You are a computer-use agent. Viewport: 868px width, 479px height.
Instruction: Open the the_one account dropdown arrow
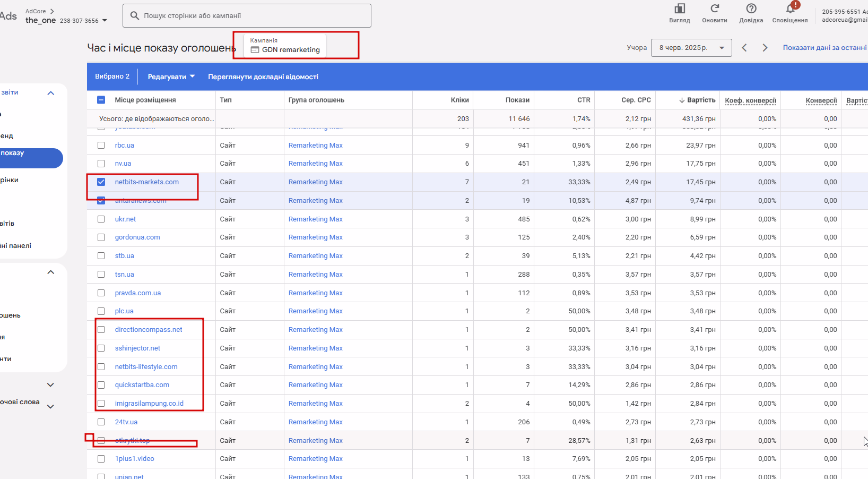pos(105,21)
